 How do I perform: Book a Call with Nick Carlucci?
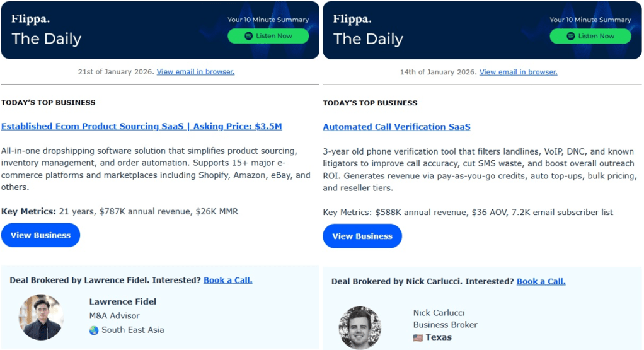(x=541, y=281)
